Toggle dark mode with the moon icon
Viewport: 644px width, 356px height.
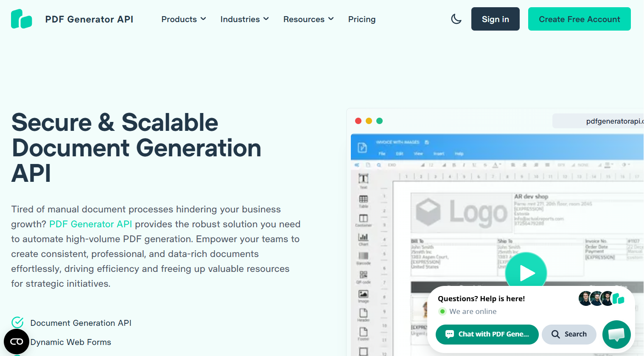point(456,19)
